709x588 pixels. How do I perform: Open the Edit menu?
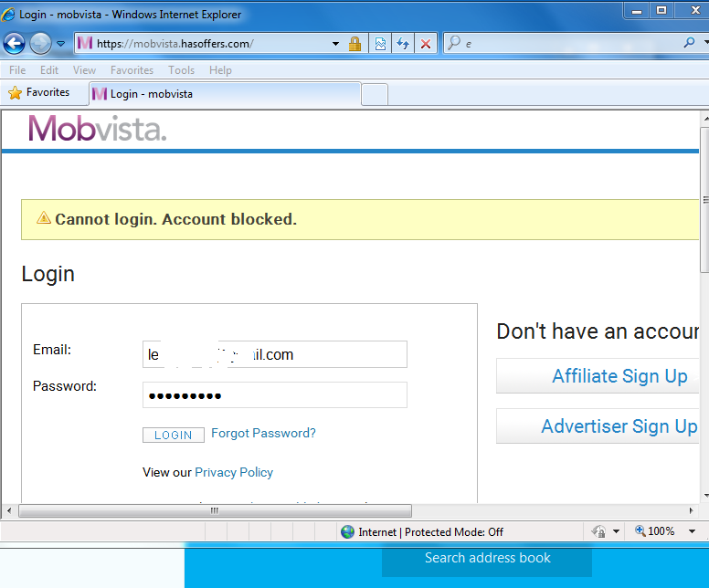click(x=48, y=70)
